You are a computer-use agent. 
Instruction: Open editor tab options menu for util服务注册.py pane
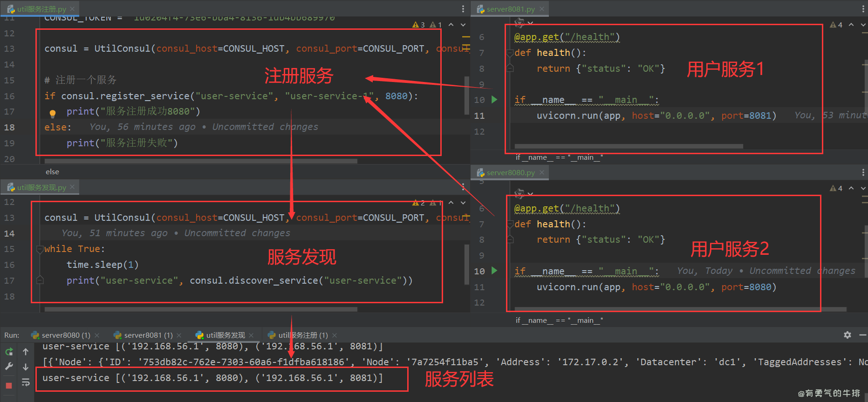pyautogui.click(x=463, y=9)
